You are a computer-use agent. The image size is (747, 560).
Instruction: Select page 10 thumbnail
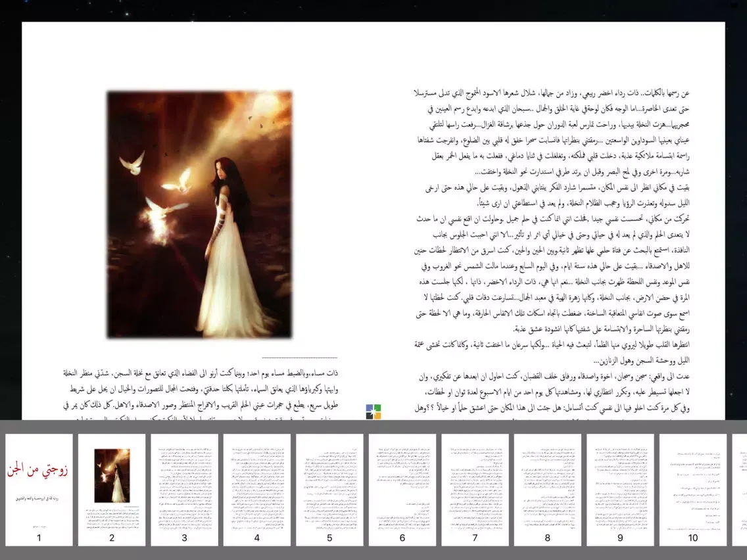point(692,490)
